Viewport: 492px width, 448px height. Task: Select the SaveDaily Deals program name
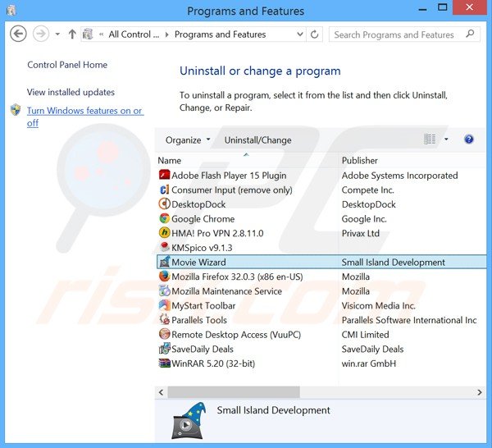coord(203,349)
